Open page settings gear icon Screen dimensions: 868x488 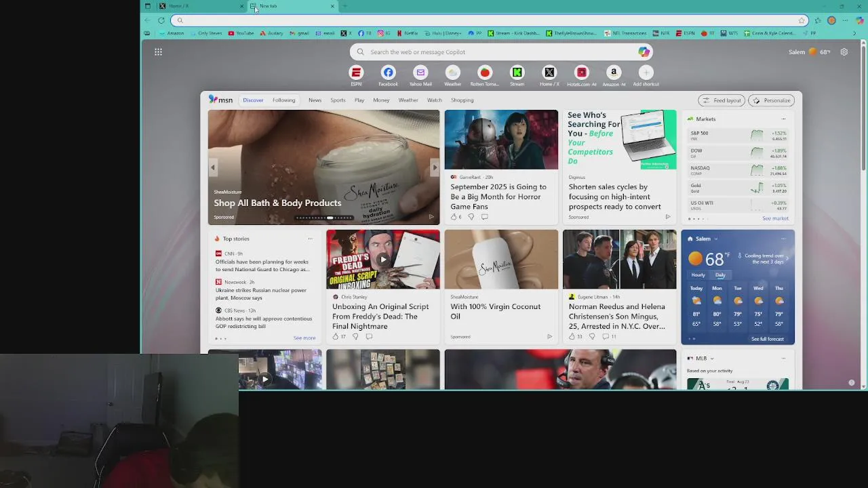(844, 52)
